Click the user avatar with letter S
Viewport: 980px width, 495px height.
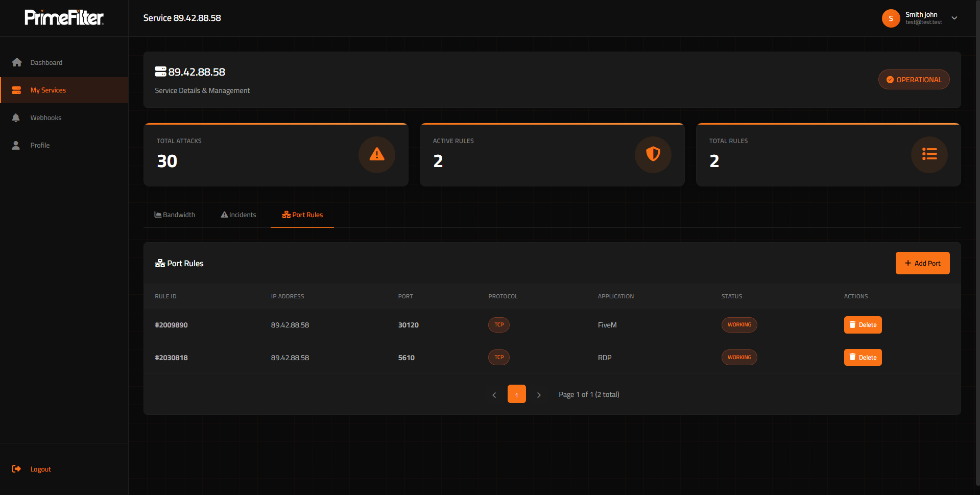coord(891,18)
